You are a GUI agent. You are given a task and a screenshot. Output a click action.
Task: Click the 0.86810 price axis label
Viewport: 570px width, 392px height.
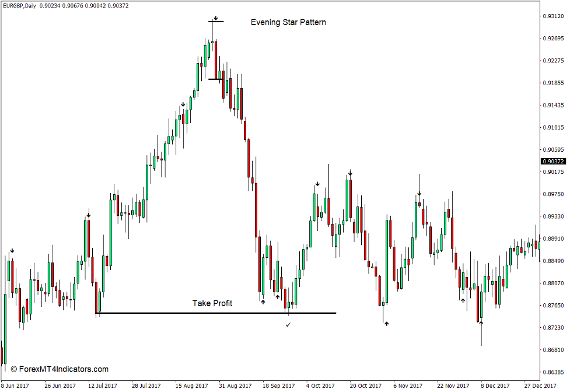[x=553, y=350]
